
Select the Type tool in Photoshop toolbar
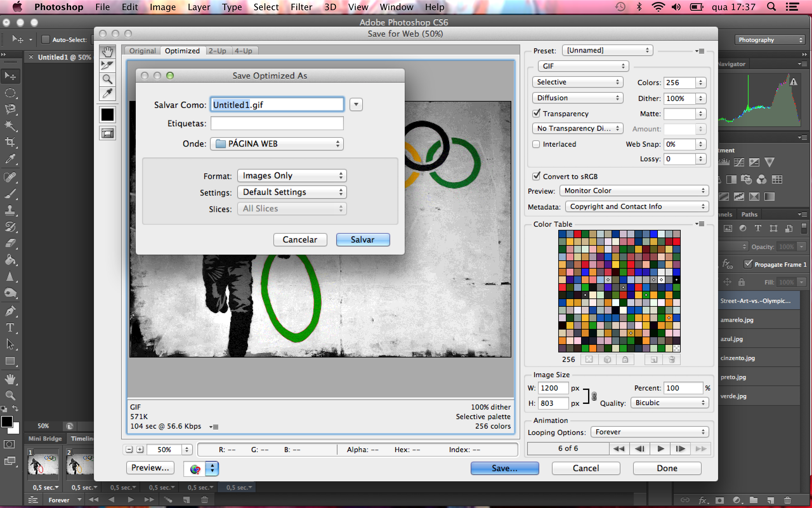coord(10,328)
